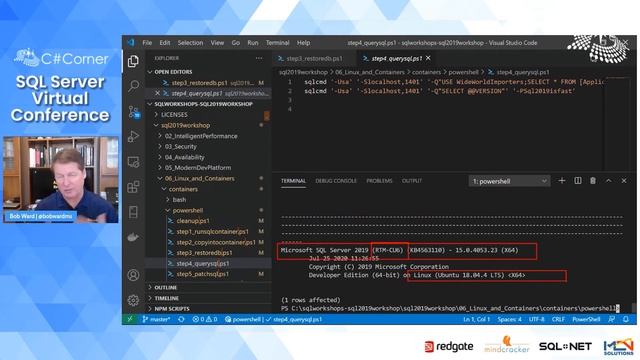This screenshot has width=640, height=360.
Task: Select terminal shell dropdown '1: powershell'
Action: pyautogui.click(x=509, y=181)
